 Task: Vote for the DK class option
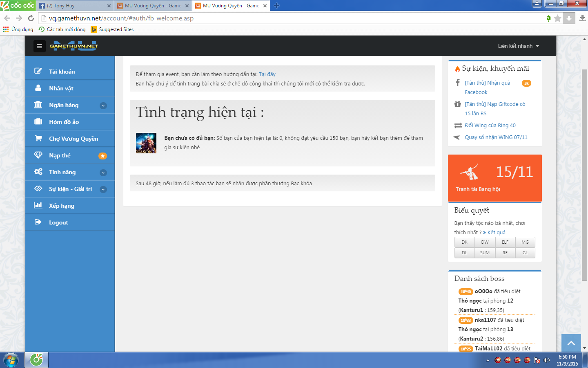click(x=465, y=242)
